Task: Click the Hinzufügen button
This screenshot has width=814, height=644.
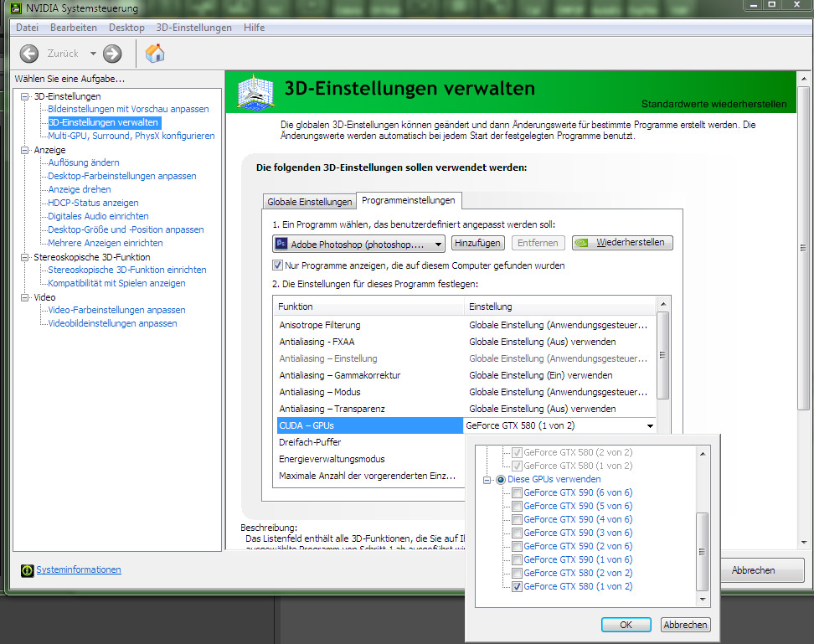Action: click(x=477, y=243)
